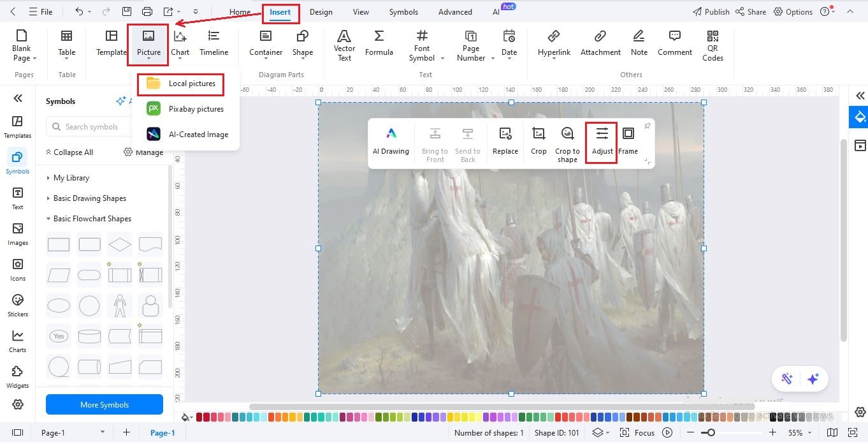Expand the right panel with the double chevron
This screenshot has height=442, width=868.
point(860,96)
